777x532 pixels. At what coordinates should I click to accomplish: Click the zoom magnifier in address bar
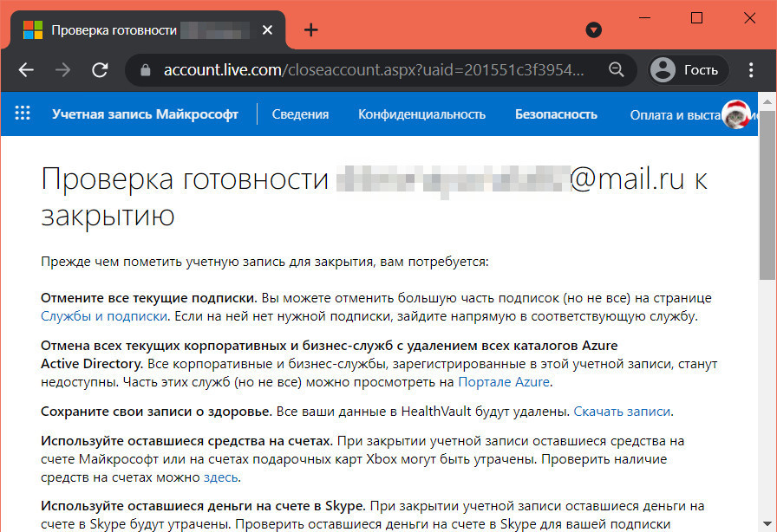pyautogui.click(x=616, y=70)
